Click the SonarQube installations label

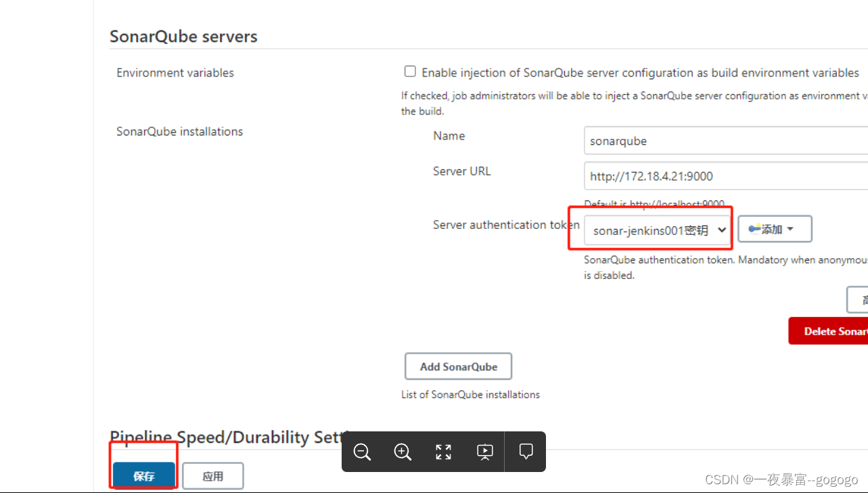(x=179, y=131)
